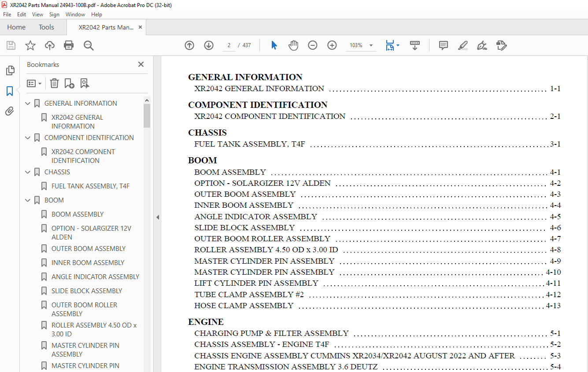Open the bookmark options dropdown menu
The height and width of the screenshot is (372, 588).
pyautogui.click(x=34, y=83)
